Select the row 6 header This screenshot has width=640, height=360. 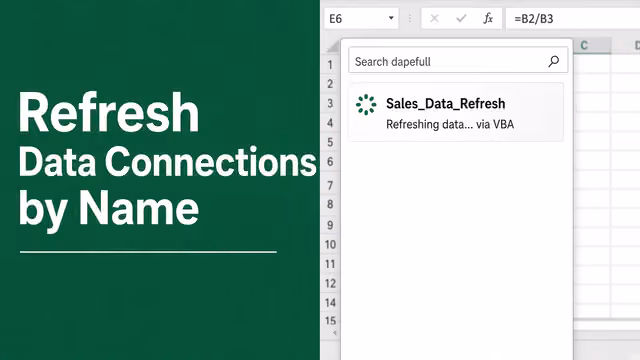330,162
